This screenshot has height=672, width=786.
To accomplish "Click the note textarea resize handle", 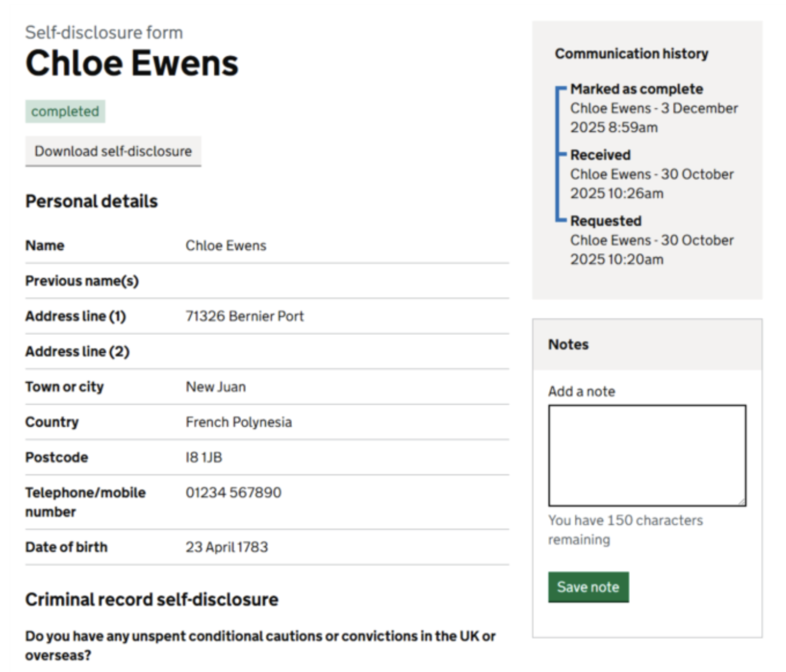I will [742, 502].
